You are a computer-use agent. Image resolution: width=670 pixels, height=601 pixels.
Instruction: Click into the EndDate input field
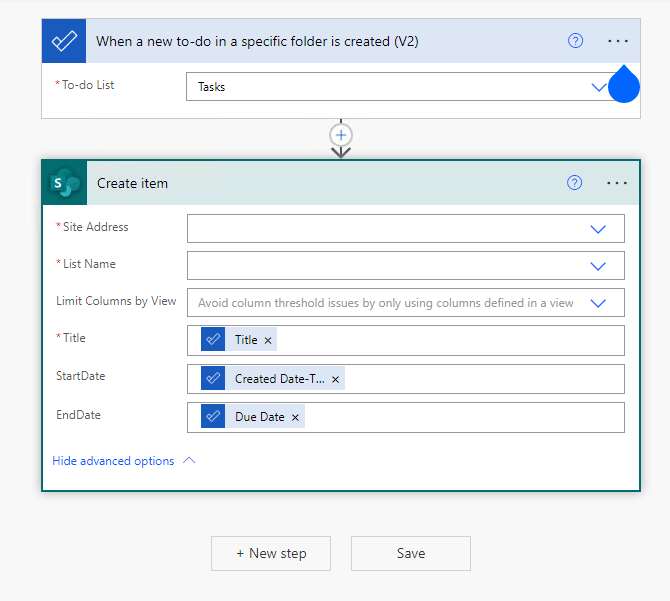[x=406, y=417]
